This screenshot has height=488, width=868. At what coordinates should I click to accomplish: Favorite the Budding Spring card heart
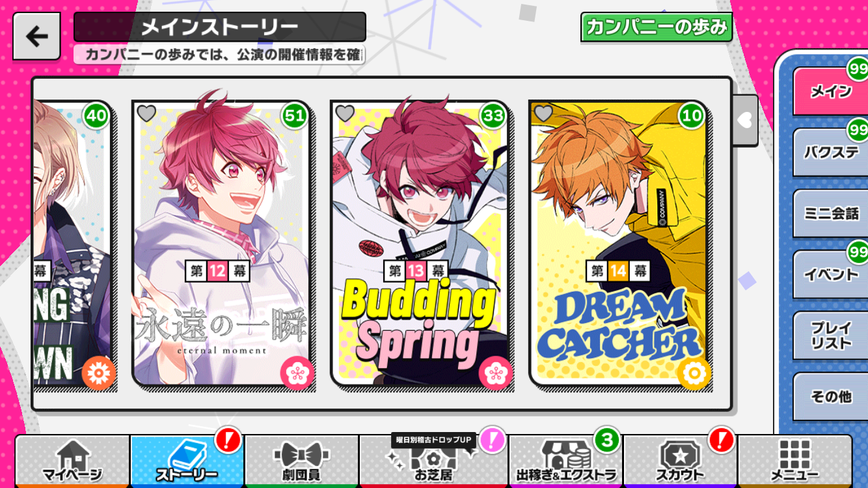coord(345,114)
